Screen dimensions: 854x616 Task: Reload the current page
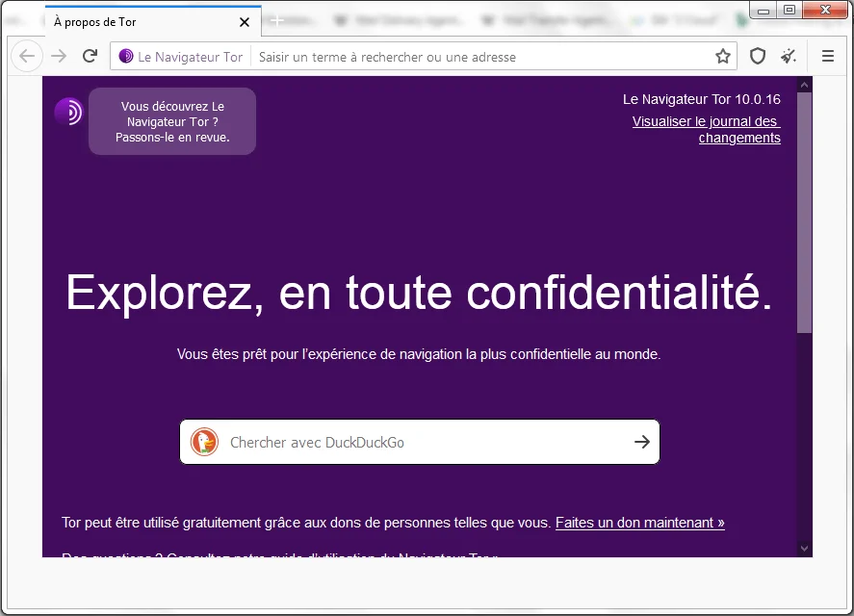(x=90, y=56)
